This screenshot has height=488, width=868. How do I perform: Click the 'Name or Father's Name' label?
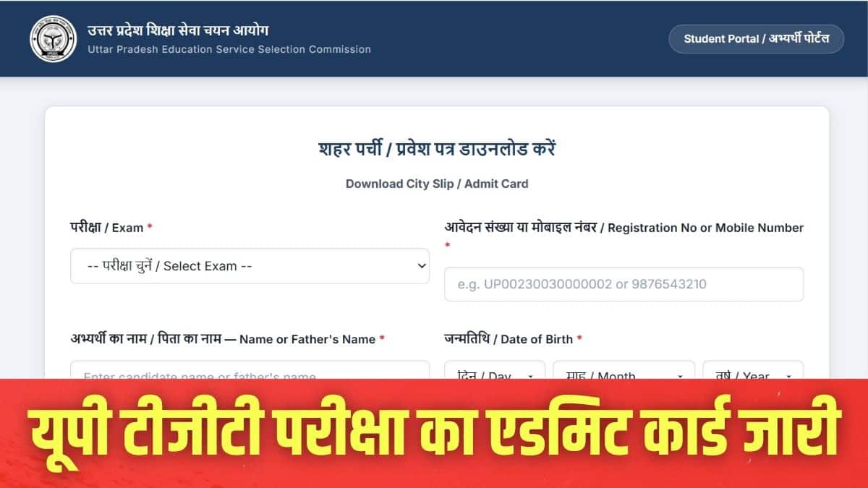click(x=227, y=339)
